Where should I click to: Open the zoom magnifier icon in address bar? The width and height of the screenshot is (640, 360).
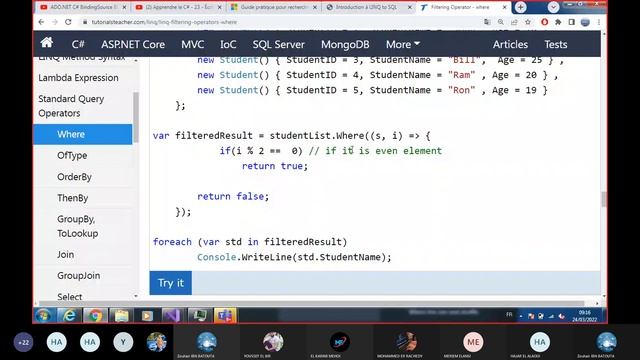(x=500, y=22)
